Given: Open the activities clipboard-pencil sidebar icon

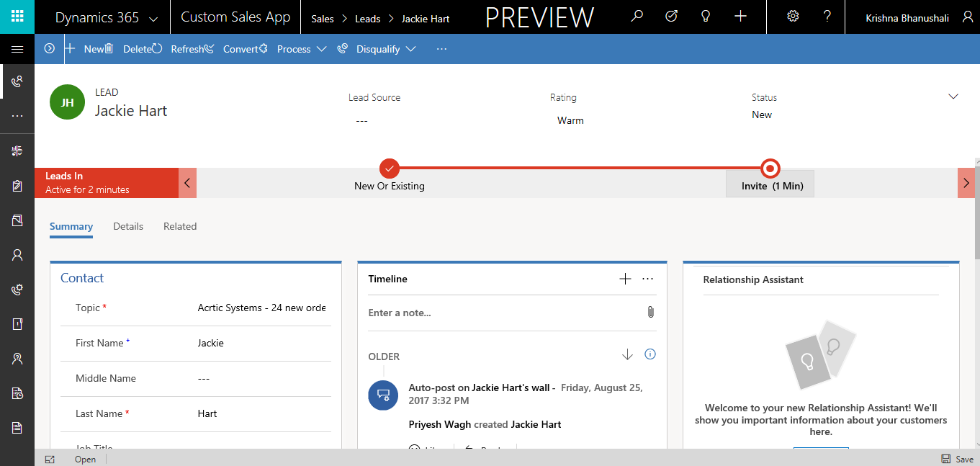Looking at the screenshot, I should click(17, 186).
